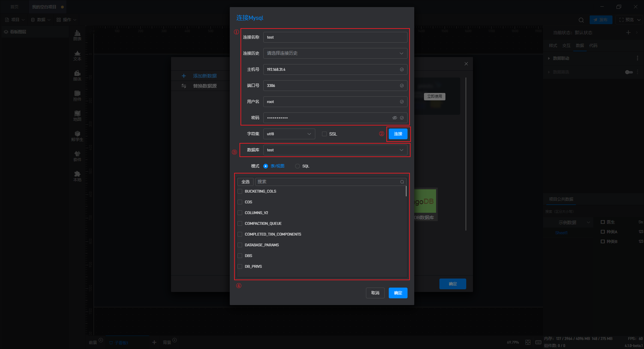
Task: Switch to the 代码 tab
Action: tap(593, 46)
